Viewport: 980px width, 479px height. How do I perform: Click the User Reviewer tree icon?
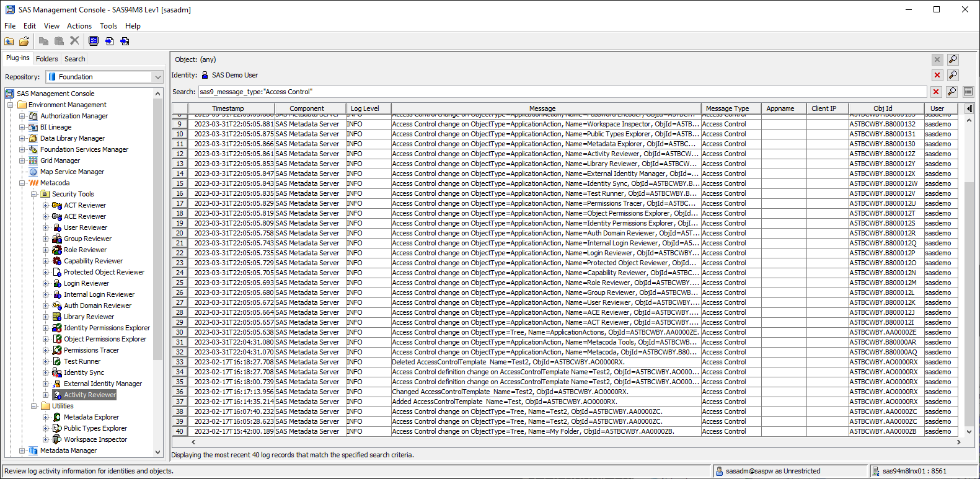[x=57, y=227]
